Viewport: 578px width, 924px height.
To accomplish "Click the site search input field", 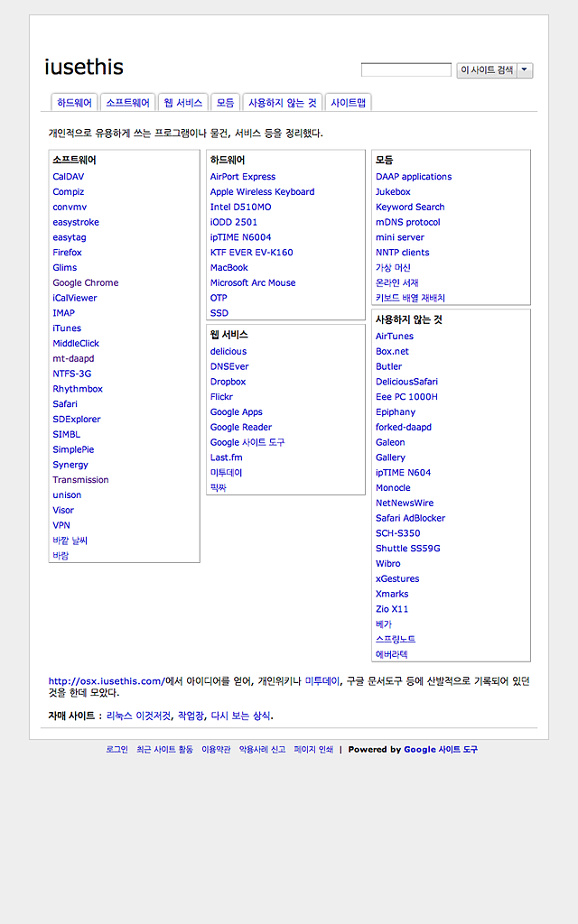I will pos(406,70).
